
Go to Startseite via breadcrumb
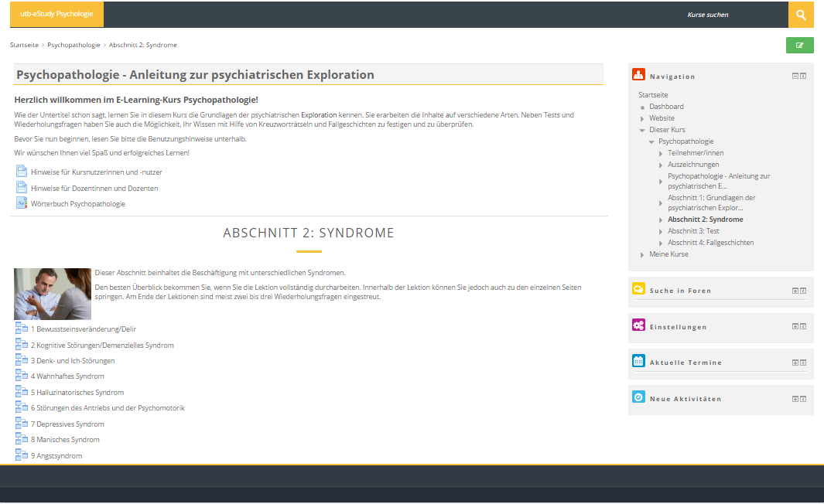(24, 45)
